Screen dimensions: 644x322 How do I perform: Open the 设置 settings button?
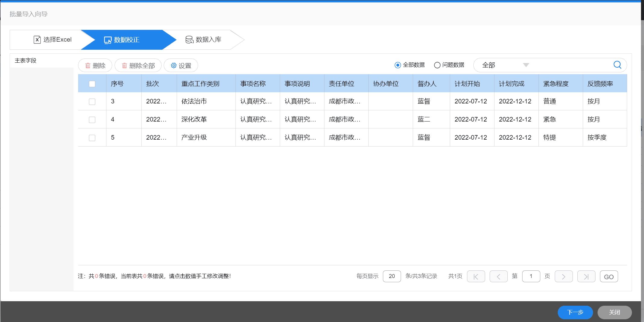pos(181,65)
